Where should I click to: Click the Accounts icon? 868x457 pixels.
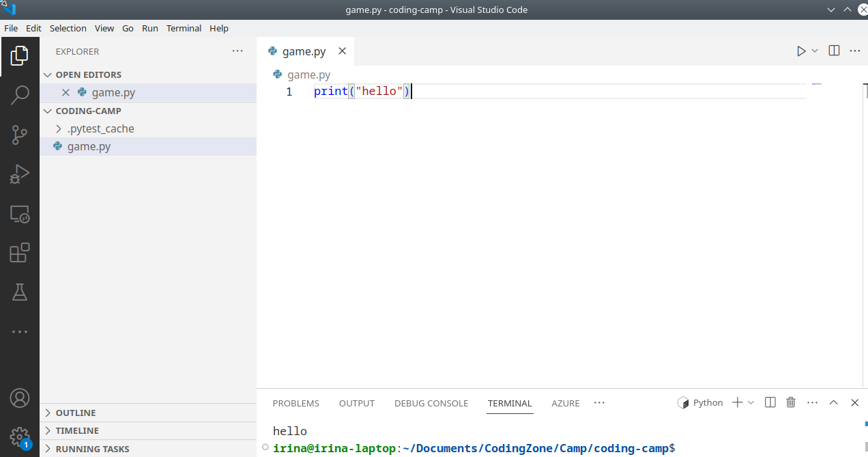20,398
